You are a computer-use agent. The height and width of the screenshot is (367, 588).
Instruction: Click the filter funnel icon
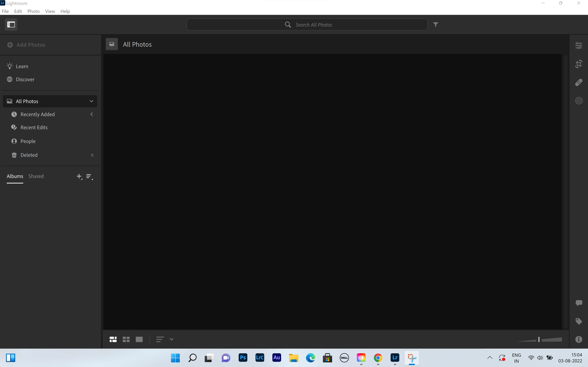[x=435, y=25]
